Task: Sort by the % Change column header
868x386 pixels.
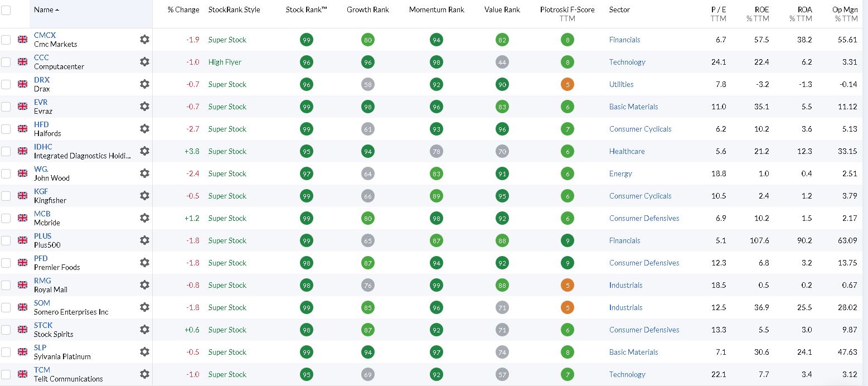Action: [x=183, y=9]
